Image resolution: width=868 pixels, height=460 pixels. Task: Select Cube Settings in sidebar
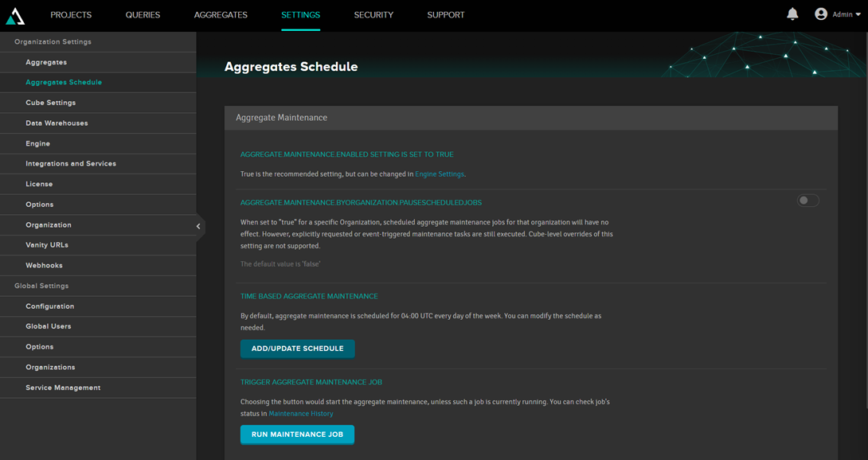51,103
